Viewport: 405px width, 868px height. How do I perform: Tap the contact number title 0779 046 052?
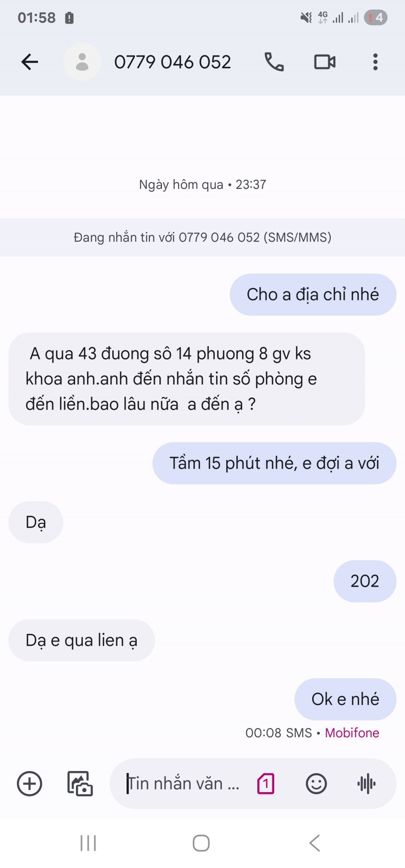click(x=173, y=62)
